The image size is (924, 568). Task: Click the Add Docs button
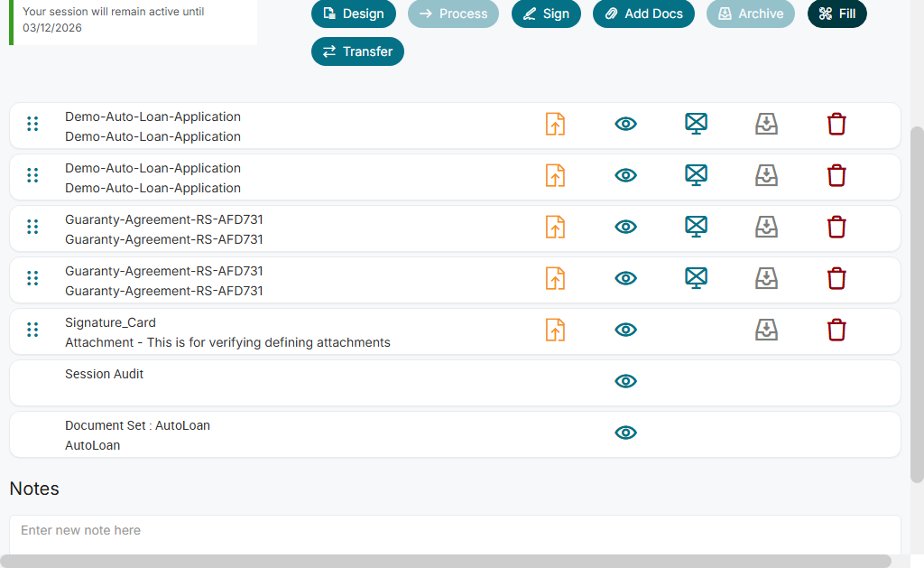pos(643,14)
